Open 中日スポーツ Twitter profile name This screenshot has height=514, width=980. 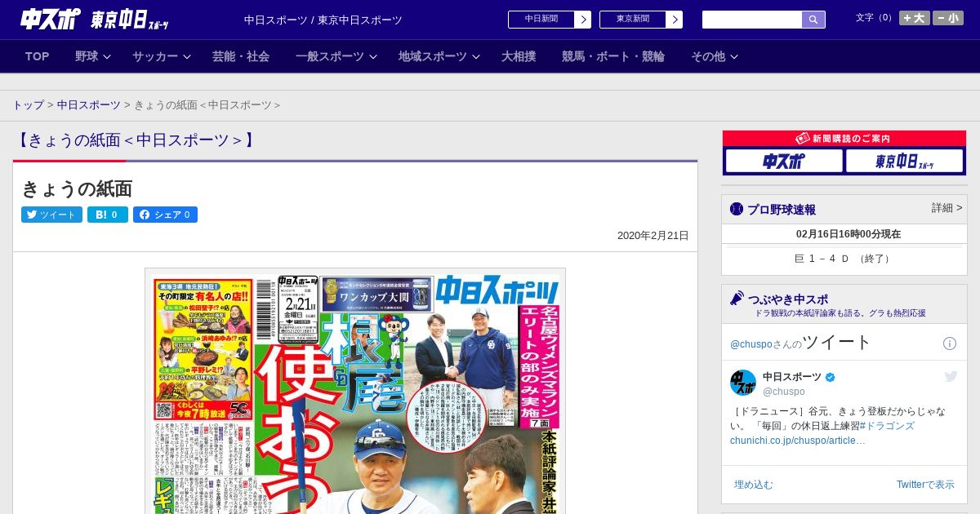click(x=792, y=377)
